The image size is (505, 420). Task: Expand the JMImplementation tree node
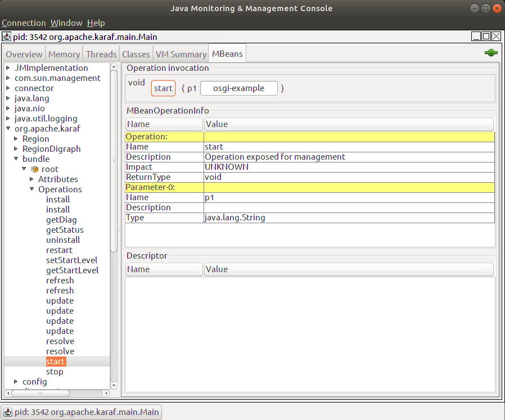point(8,67)
